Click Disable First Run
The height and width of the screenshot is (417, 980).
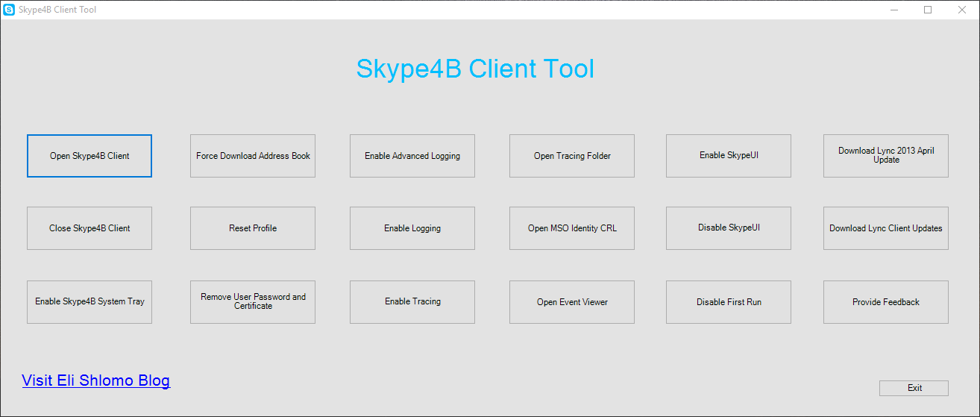point(729,302)
